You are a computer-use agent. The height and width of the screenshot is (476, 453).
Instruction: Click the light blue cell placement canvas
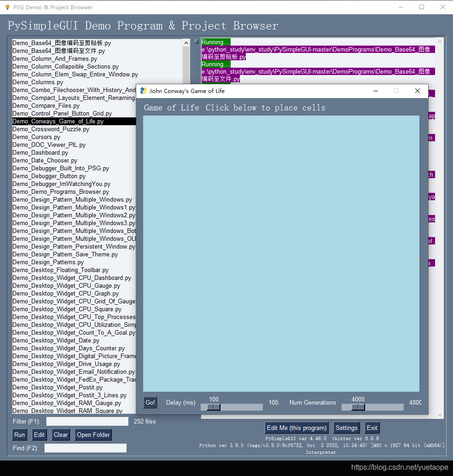(x=281, y=254)
